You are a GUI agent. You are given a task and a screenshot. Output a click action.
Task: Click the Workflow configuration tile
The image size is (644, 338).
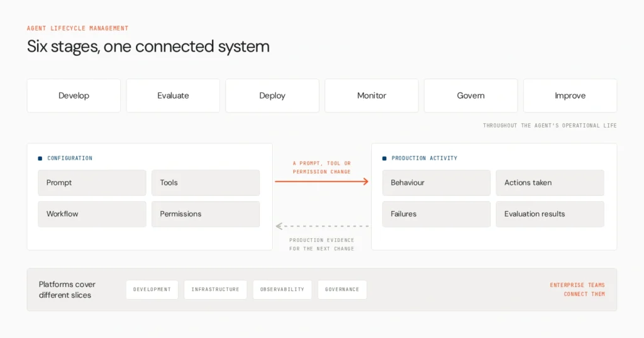[92, 214]
